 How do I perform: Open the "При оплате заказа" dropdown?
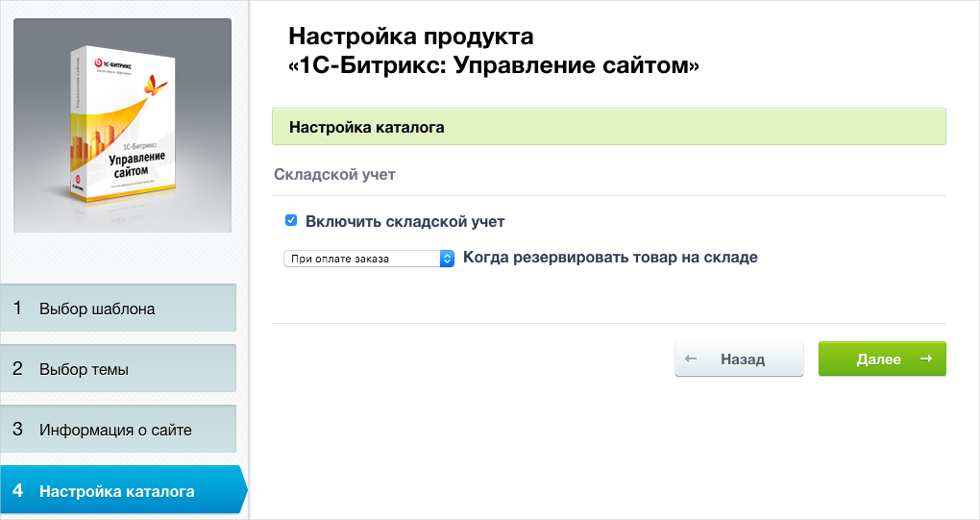pos(368,259)
